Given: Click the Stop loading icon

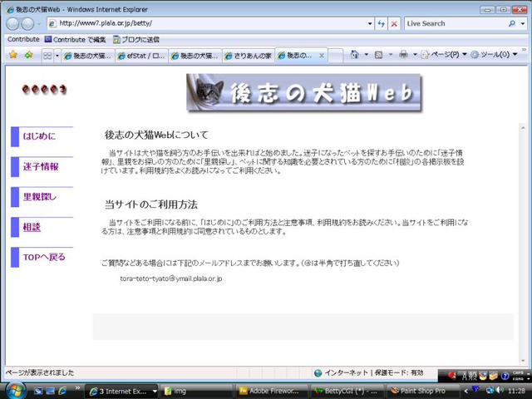Looking at the screenshot, I should 394,24.
